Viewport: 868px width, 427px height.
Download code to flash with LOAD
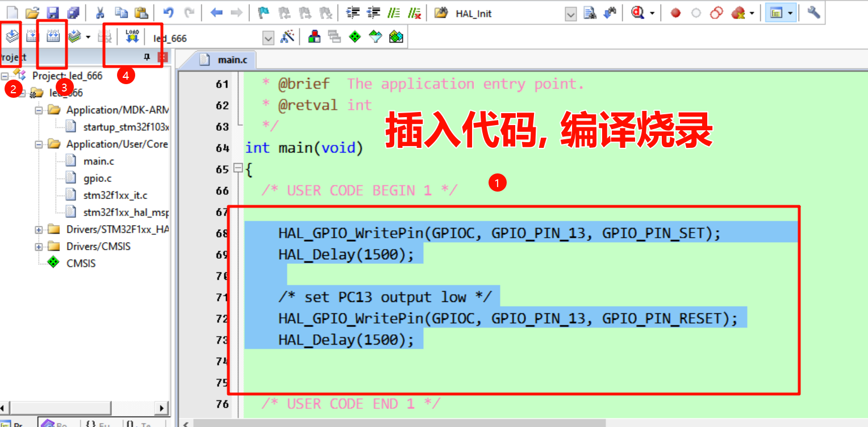pos(132,38)
